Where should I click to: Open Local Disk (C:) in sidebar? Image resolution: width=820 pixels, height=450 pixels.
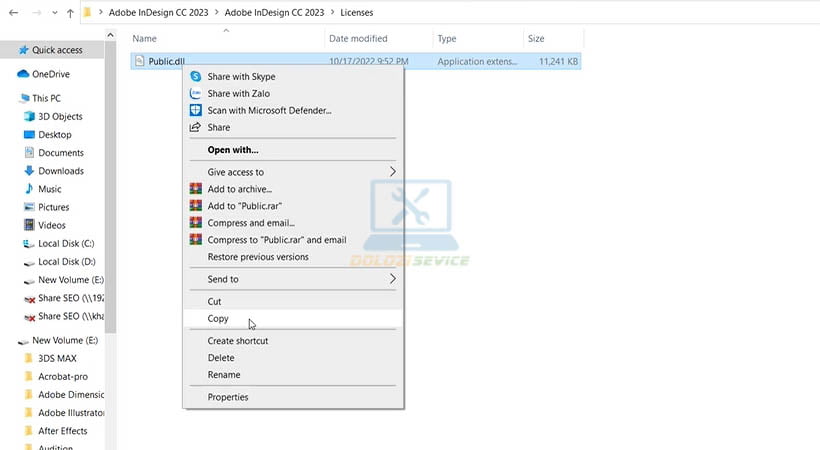[66, 244]
